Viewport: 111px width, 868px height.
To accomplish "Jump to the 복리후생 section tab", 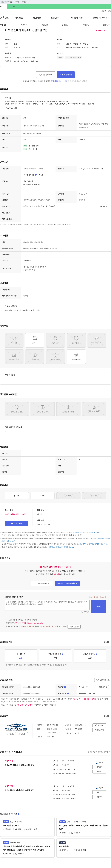I will pos(65,25).
